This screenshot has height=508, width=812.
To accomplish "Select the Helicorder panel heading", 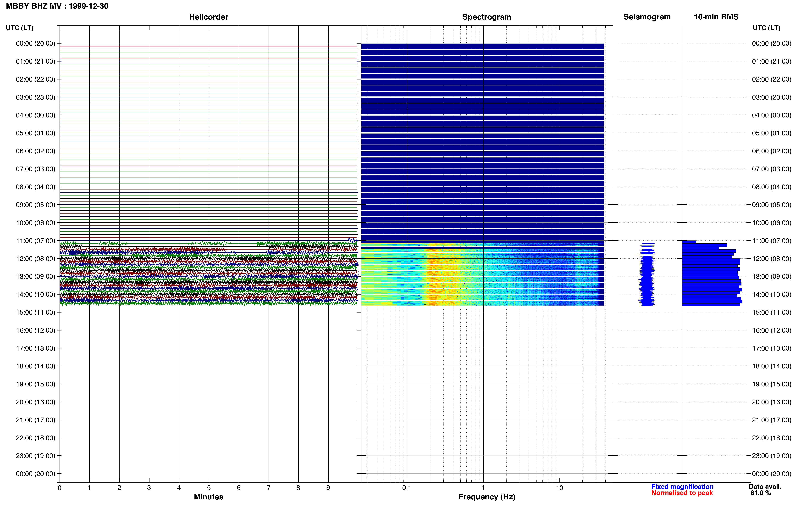I will pyautogui.click(x=209, y=17).
